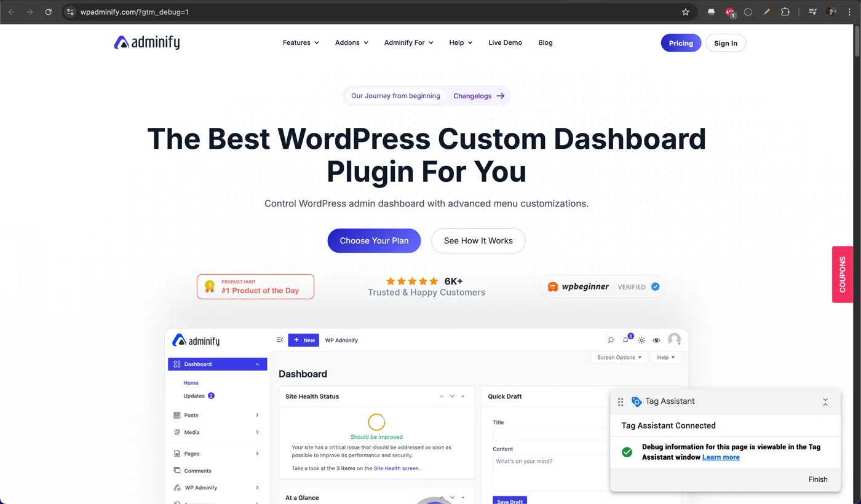Open the Screen Options dropdown
This screenshot has width=861, height=504.
click(619, 357)
